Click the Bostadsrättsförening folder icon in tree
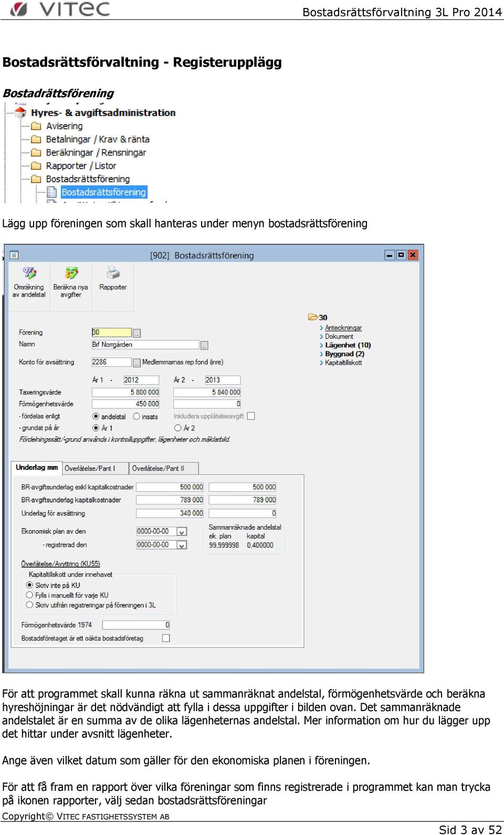 pyautogui.click(x=36, y=179)
